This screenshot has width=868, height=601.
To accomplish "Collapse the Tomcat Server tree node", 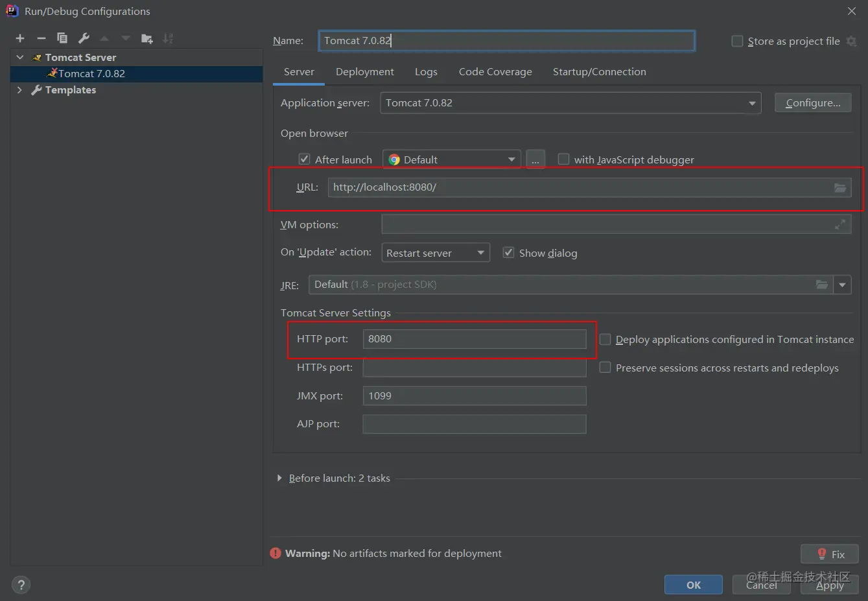I will coord(20,57).
